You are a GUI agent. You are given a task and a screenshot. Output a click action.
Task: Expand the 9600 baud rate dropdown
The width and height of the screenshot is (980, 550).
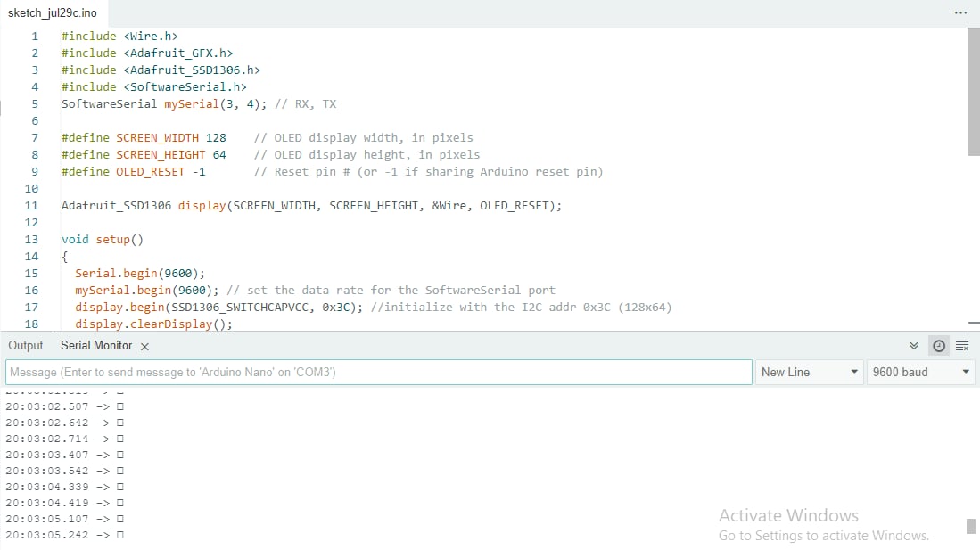point(920,372)
